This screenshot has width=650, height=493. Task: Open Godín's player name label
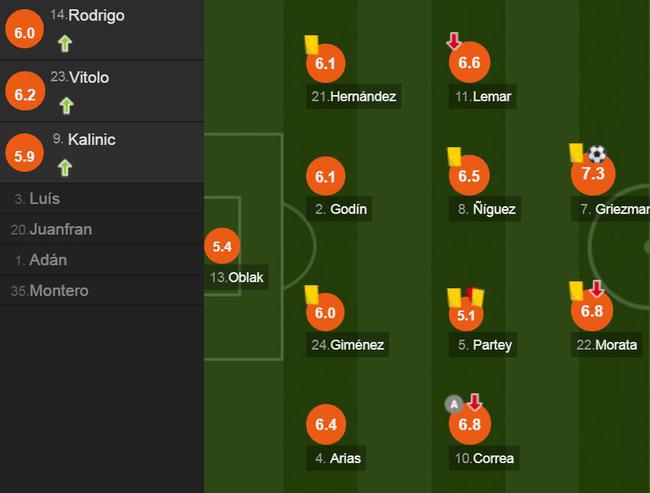click(340, 209)
